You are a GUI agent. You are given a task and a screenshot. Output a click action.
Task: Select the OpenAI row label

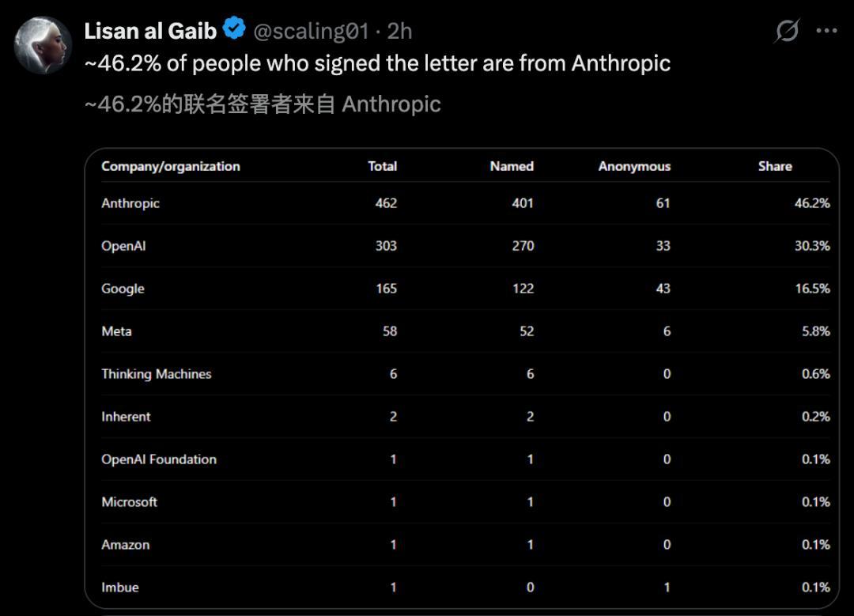[x=123, y=246]
